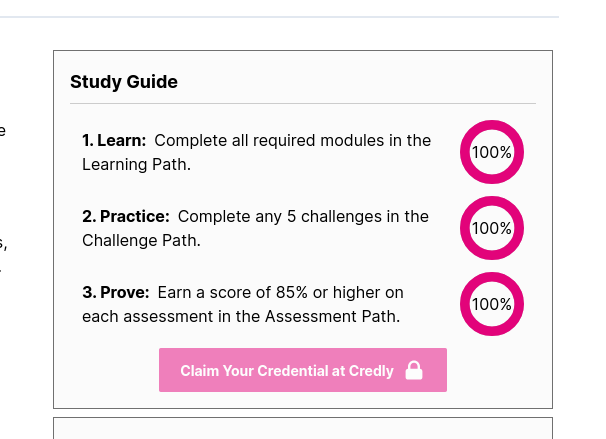Select the bold "2. Practice:" step label
606x439 pixels.
[x=126, y=216]
